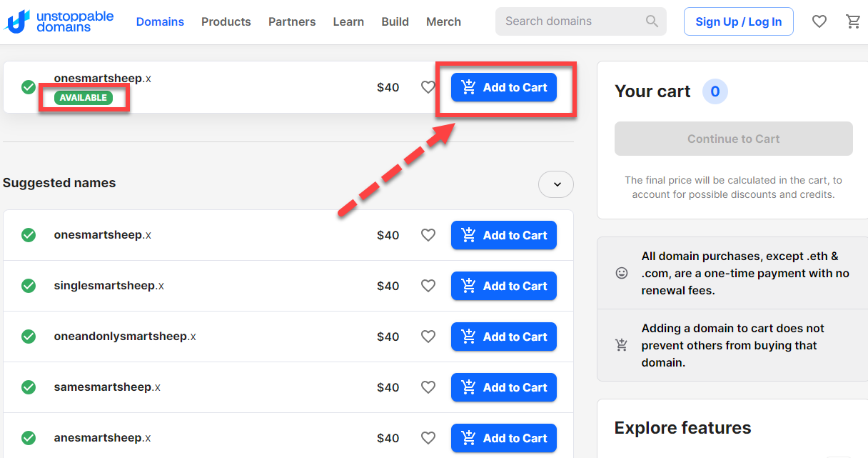This screenshot has width=868, height=458.
Task: Collapse the Suggested names section with the chevron
Action: click(556, 184)
